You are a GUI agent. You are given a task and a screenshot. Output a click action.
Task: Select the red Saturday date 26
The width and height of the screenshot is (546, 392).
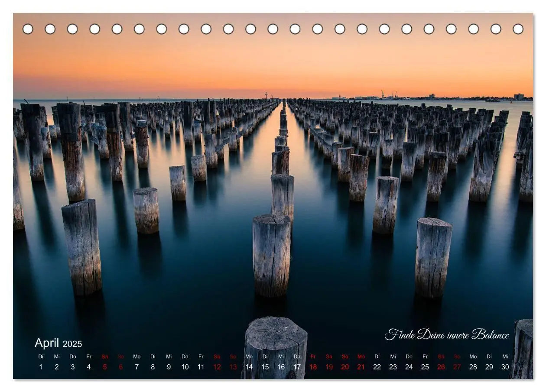click(441, 367)
